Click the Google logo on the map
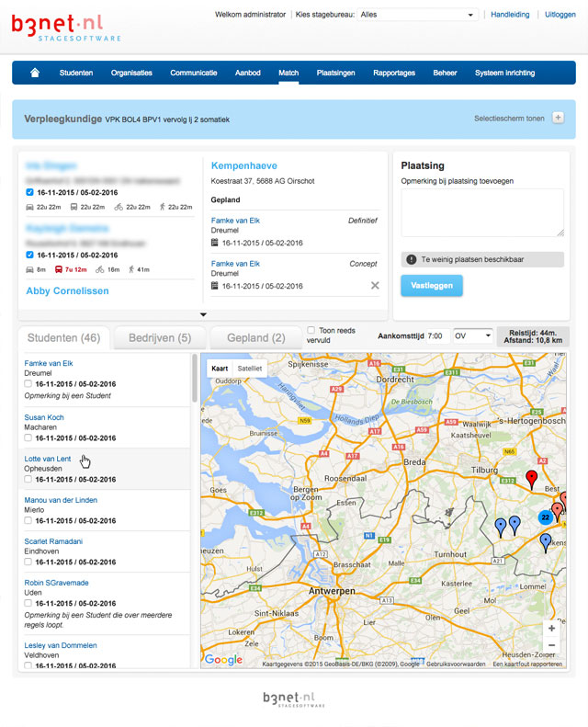 (x=223, y=659)
